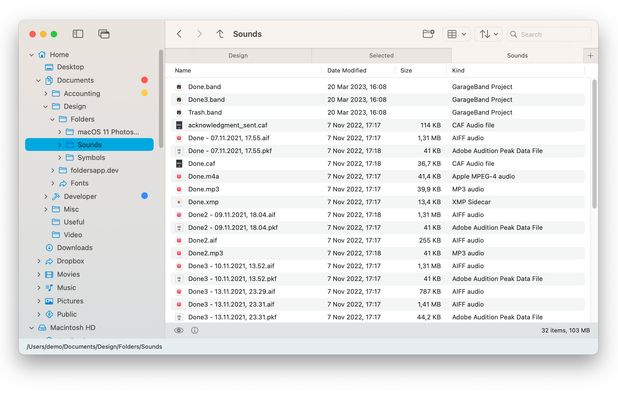Viewport: 618px width, 394px height.
Task: Click the Dropbox icon in sidebar
Action: 49,261
